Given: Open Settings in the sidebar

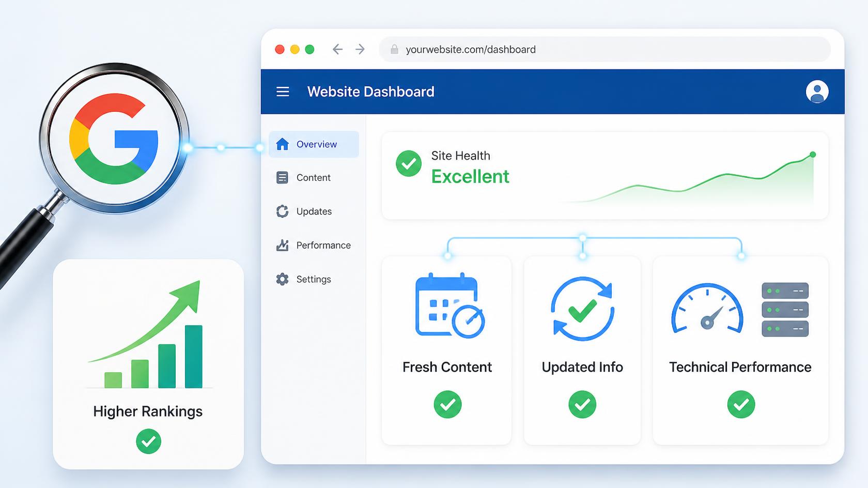Looking at the screenshot, I should coord(314,279).
